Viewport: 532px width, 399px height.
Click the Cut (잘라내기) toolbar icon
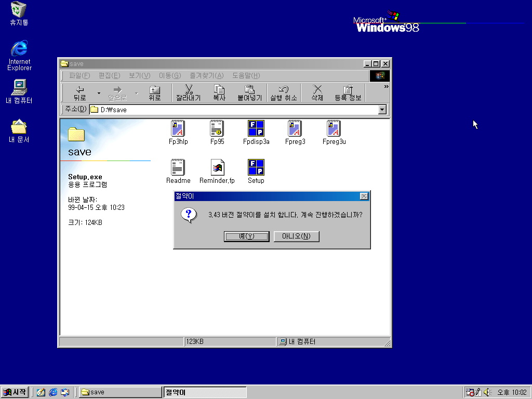pyautogui.click(x=189, y=93)
